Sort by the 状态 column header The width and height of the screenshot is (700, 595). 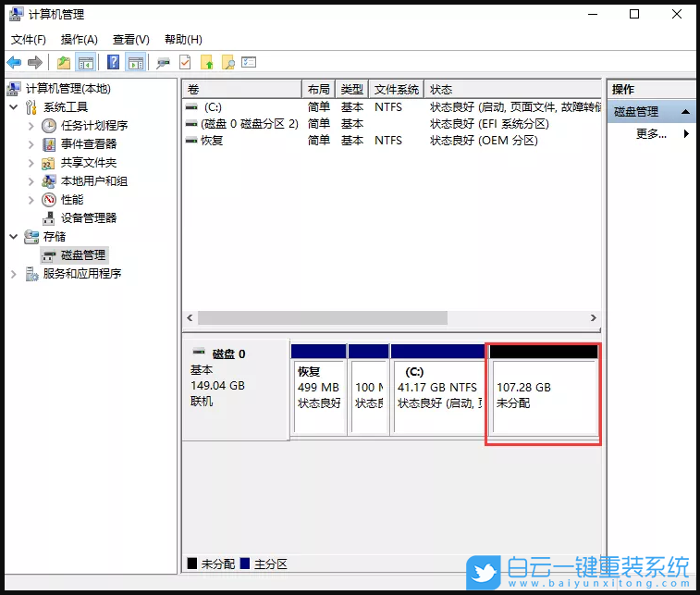(x=513, y=90)
